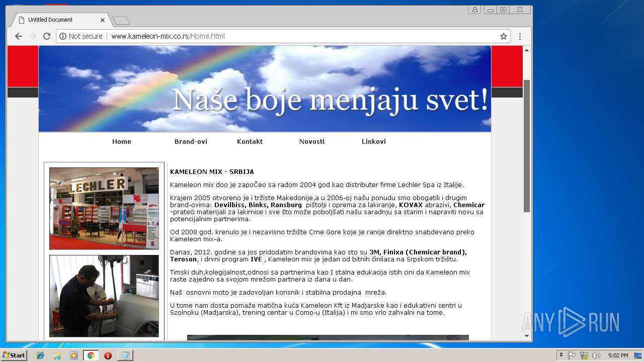644x362 pixels.
Task: Click the 5:02 PM taskbar clock
Action: [618, 355]
